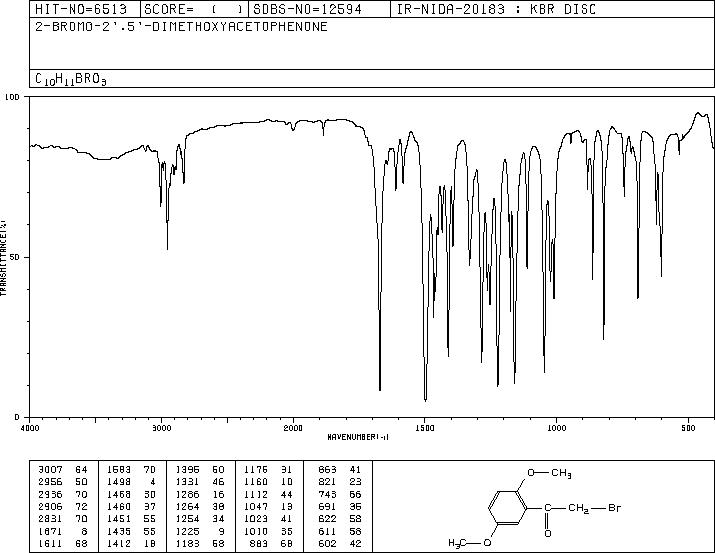Click peak table value 1412
The image size is (715, 553).
[119, 543]
